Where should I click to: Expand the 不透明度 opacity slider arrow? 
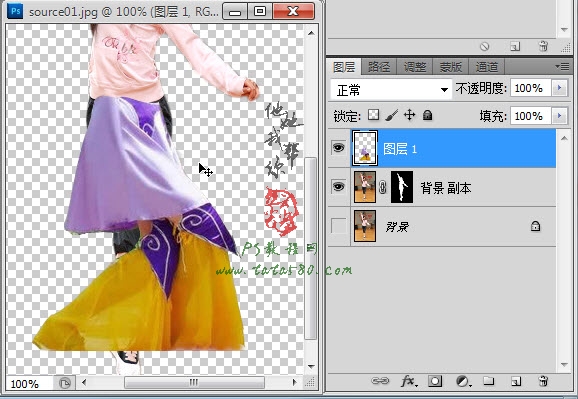click(x=559, y=88)
